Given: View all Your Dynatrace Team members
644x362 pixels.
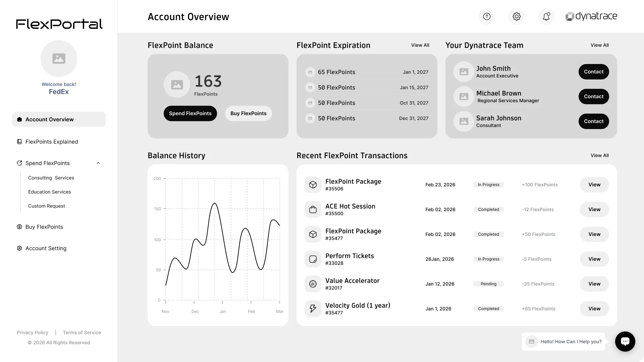Looking at the screenshot, I should coord(599,45).
